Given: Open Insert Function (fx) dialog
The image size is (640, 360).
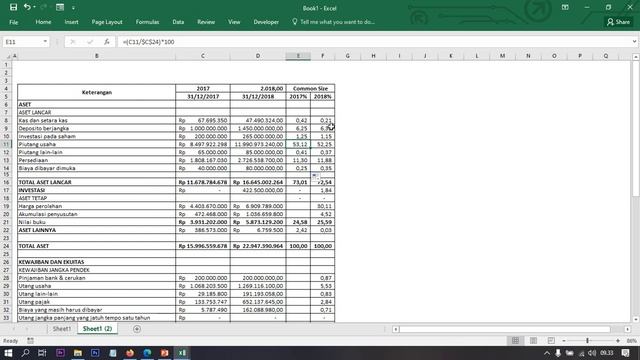Looking at the screenshot, I should coord(107,42).
